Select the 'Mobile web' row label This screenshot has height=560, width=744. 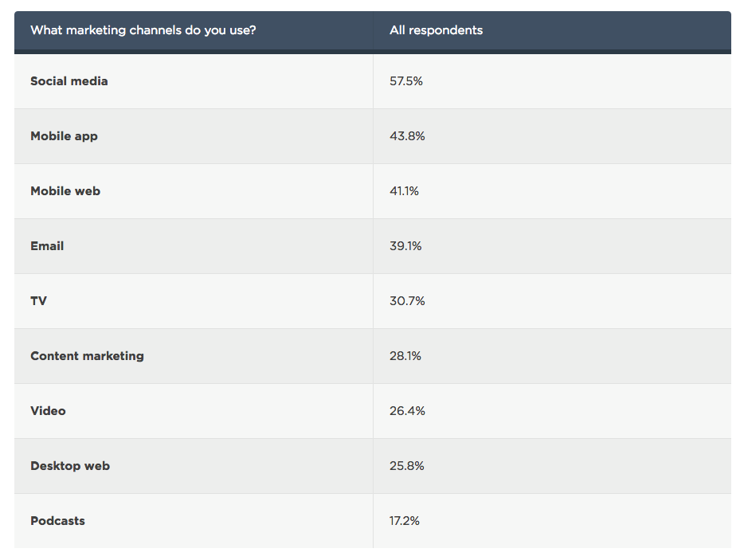pyautogui.click(x=65, y=191)
